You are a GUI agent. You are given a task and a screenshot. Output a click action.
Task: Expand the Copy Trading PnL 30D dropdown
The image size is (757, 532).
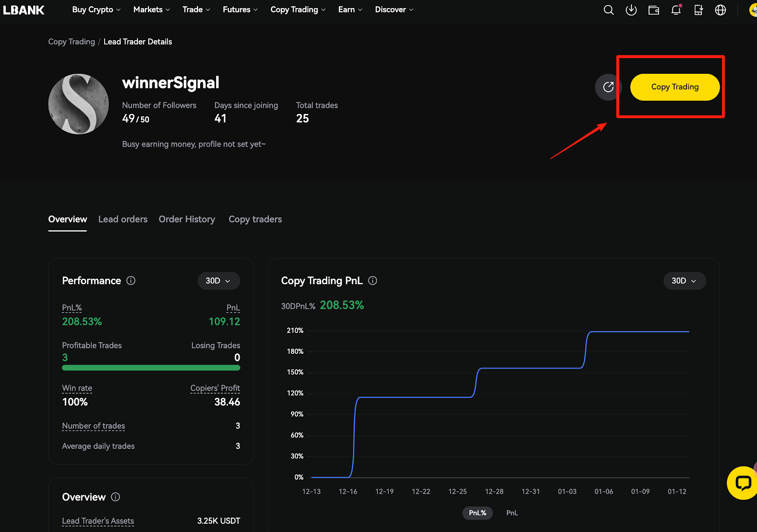(684, 281)
